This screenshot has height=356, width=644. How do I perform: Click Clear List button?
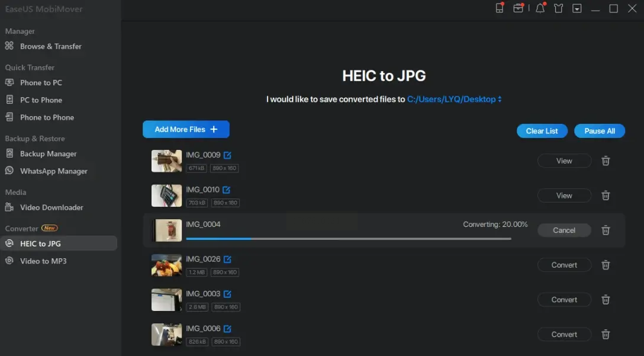[542, 131]
